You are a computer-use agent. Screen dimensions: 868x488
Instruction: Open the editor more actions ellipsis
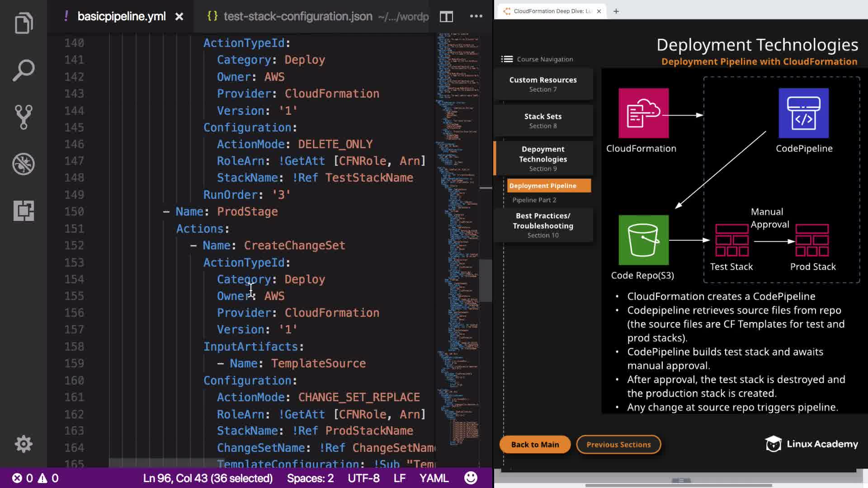(476, 16)
